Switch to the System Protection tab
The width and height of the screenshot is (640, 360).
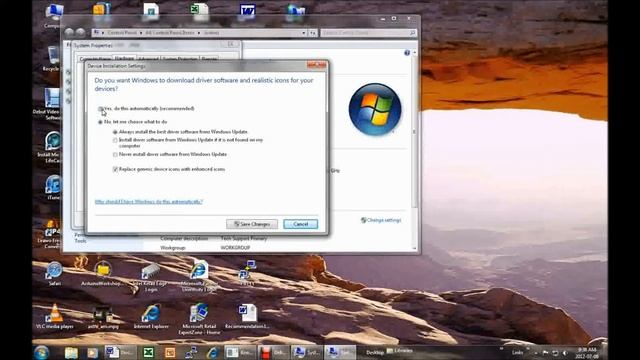click(180, 59)
